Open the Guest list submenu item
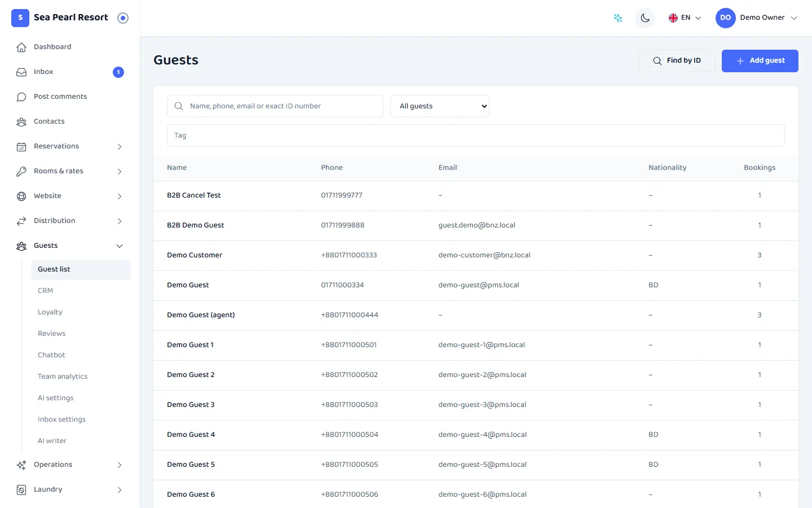 tap(81, 270)
